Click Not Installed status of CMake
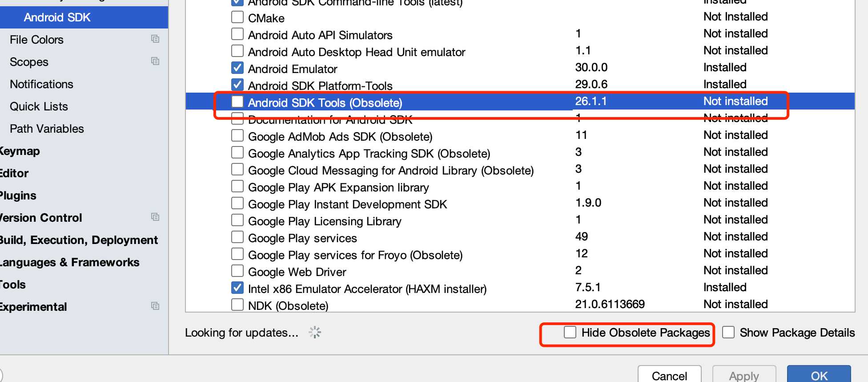Viewport: 868px width, 382px height. pyautogui.click(x=735, y=16)
